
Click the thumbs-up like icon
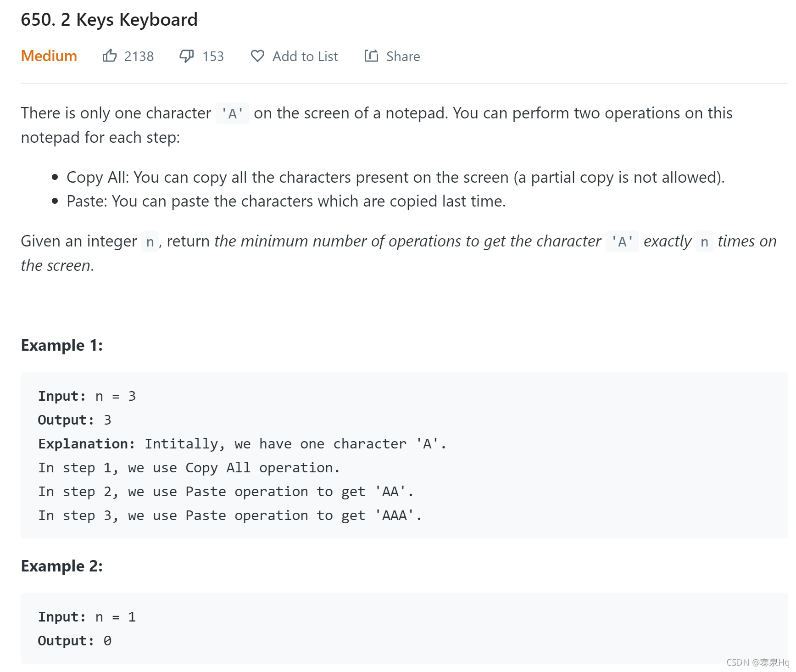(x=109, y=56)
